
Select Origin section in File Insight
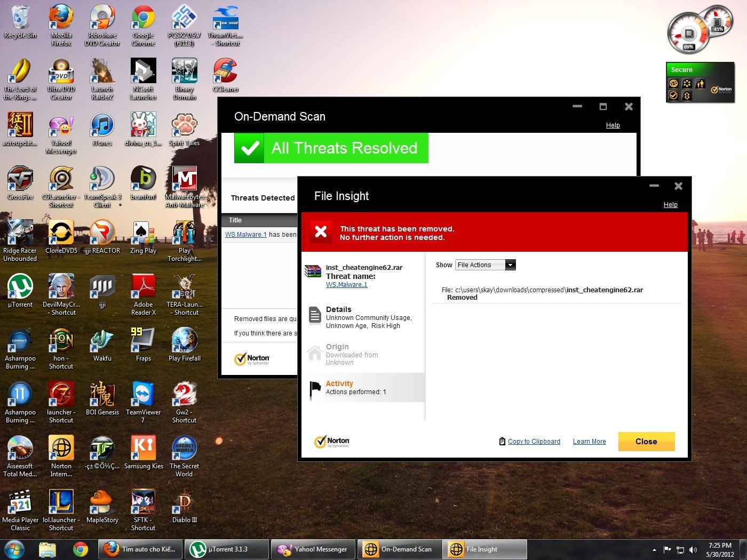[x=363, y=354]
